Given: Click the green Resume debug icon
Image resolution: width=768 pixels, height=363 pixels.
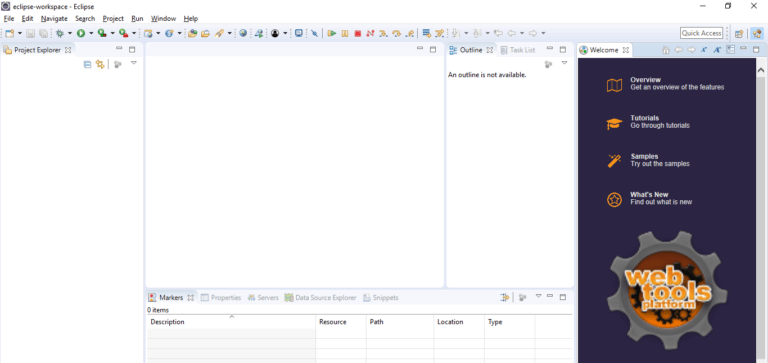Looking at the screenshot, I should (x=332, y=33).
